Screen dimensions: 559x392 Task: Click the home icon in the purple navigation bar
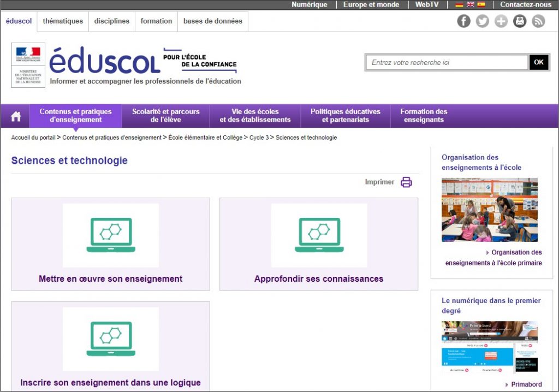coord(15,115)
